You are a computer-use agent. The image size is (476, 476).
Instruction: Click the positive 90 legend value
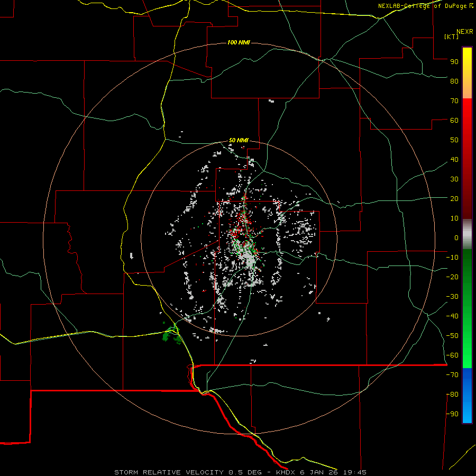[454, 62]
